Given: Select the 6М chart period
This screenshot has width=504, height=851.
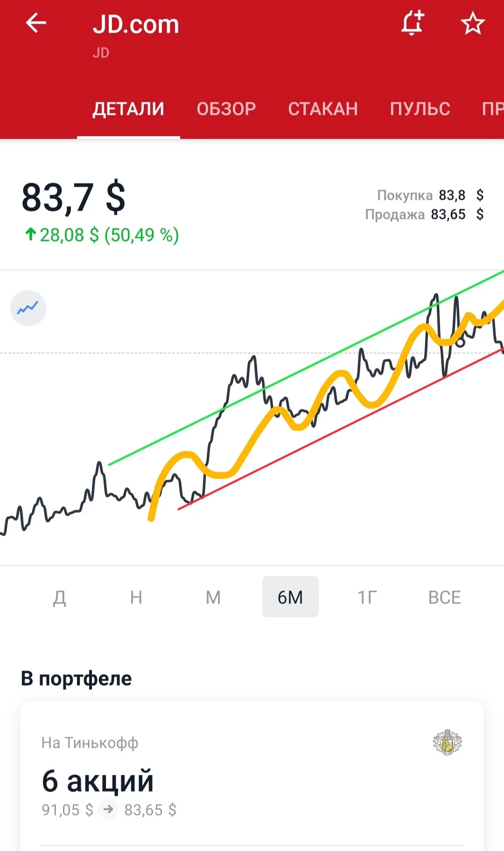Looking at the screenshot, I should tap(290, 597).
